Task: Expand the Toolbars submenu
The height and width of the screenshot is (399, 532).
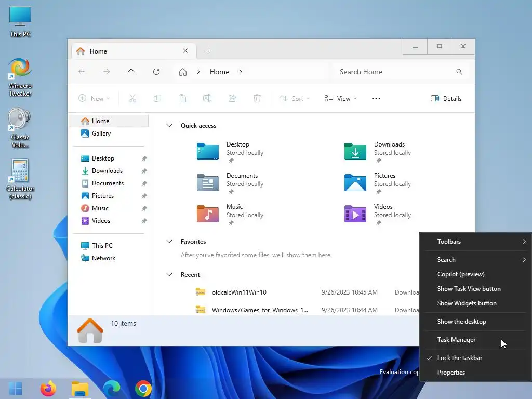Action: tap(475, 241)
